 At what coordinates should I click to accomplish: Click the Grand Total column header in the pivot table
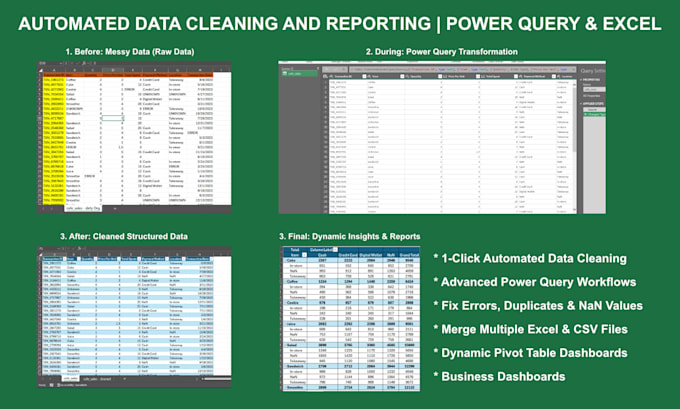(x=409, y=255)
